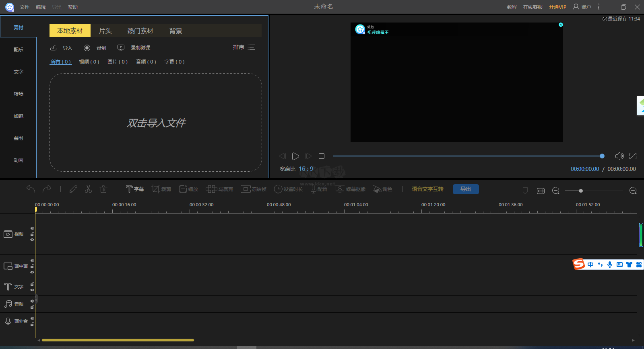Hide the 视频 track with eye icon

(x=32, y=240)
